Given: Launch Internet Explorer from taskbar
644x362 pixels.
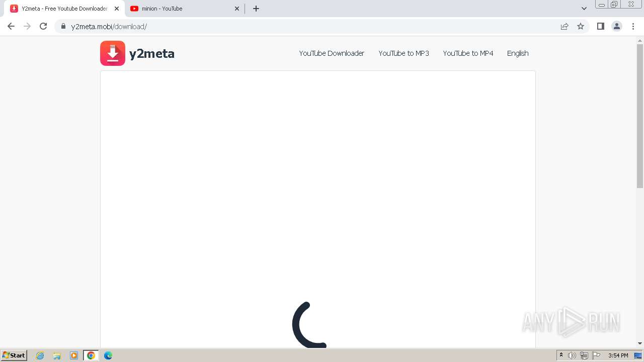Looking at the screenshot, I should [40, 355].
